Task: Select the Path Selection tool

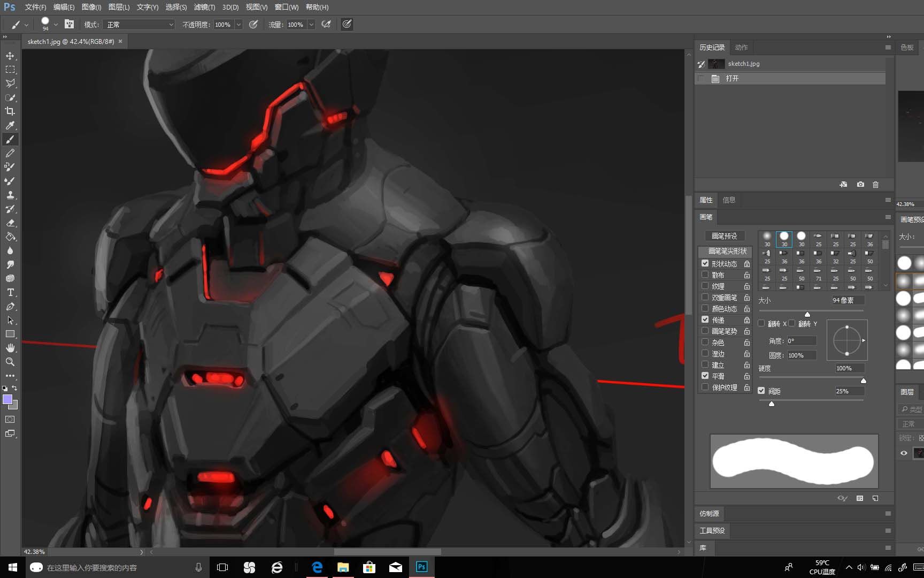Action: (x=10, y=320)
